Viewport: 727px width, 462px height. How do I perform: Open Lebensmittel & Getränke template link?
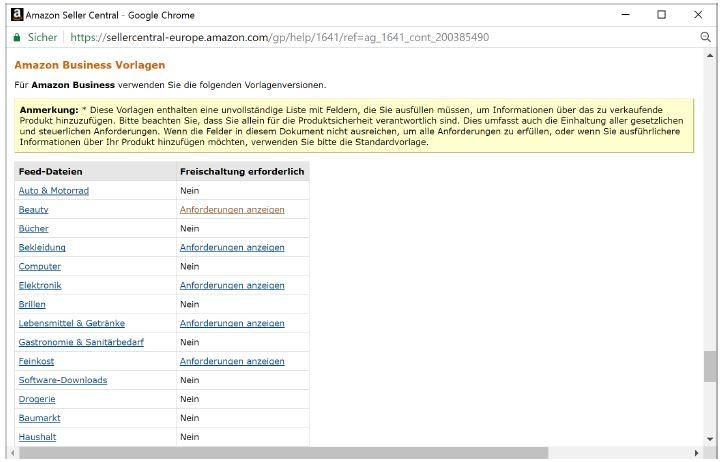71,323
